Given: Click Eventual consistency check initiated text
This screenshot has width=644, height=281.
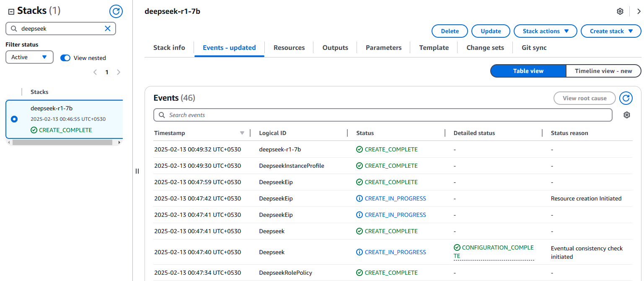Looking at the screenshot, I should (587, 252).
